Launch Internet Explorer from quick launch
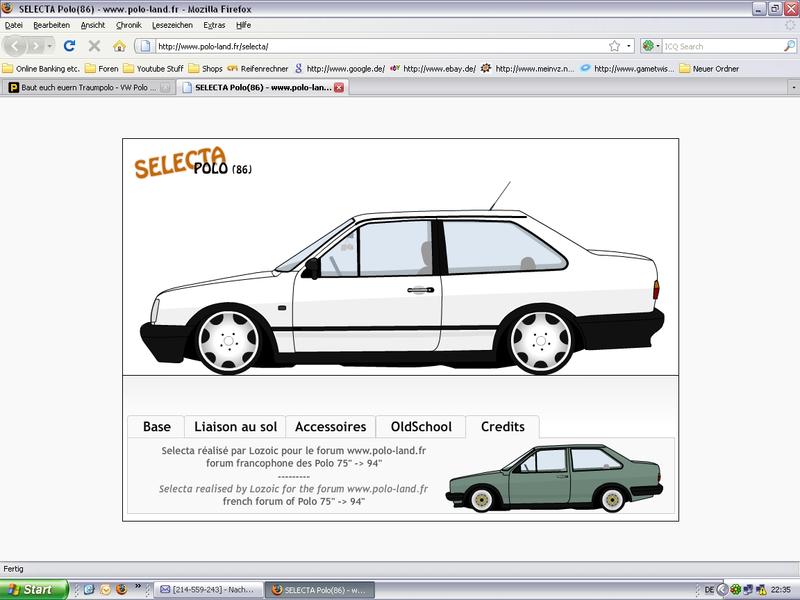800x600 pixels. pos(89,590)
